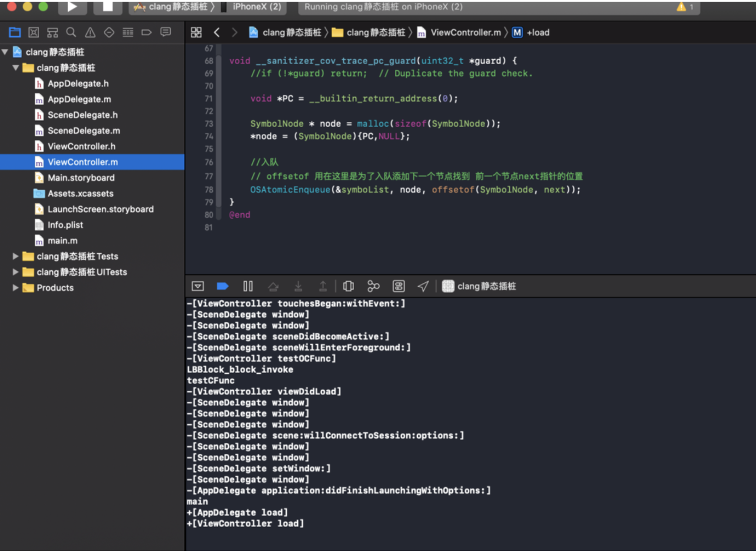Pause program execution in debug bar
The image size is (756, 552).
tap(248, 286)
